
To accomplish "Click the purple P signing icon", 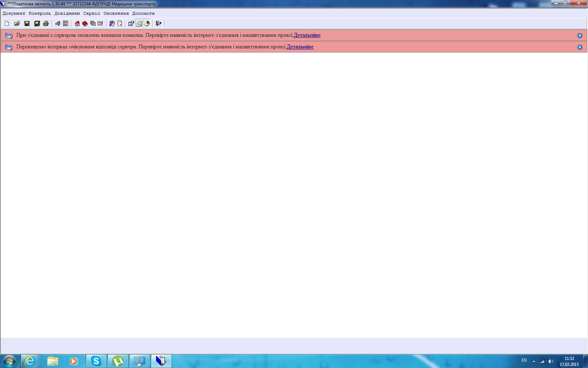I will click(x=112, y=23).
